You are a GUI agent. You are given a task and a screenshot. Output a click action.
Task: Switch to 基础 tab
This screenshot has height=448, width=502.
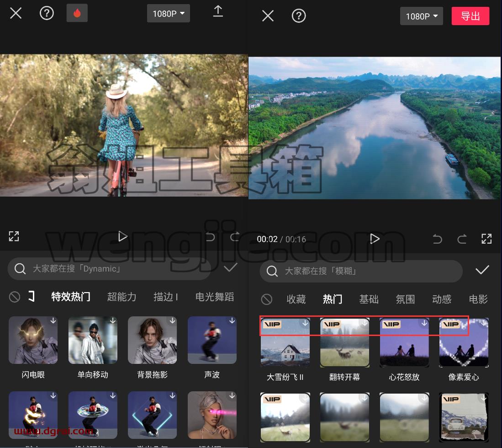pyautogui.click(x=369, y=299)
